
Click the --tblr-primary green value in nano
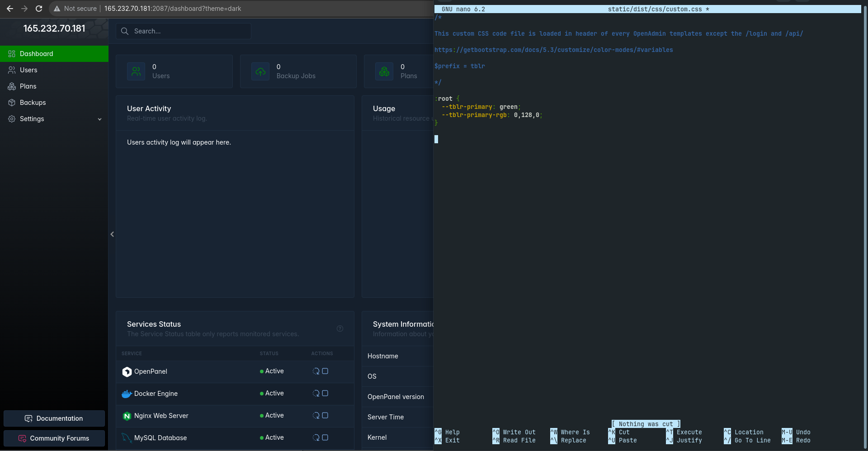click(509, 107)
